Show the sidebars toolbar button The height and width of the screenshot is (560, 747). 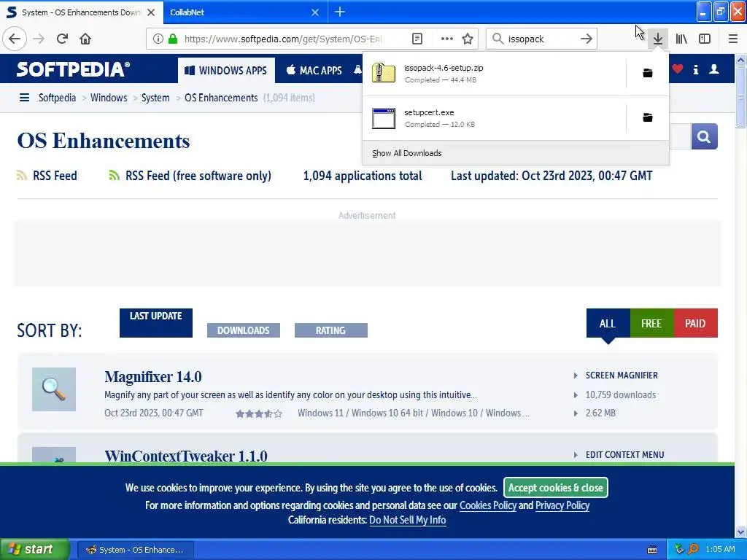[705, 39]
